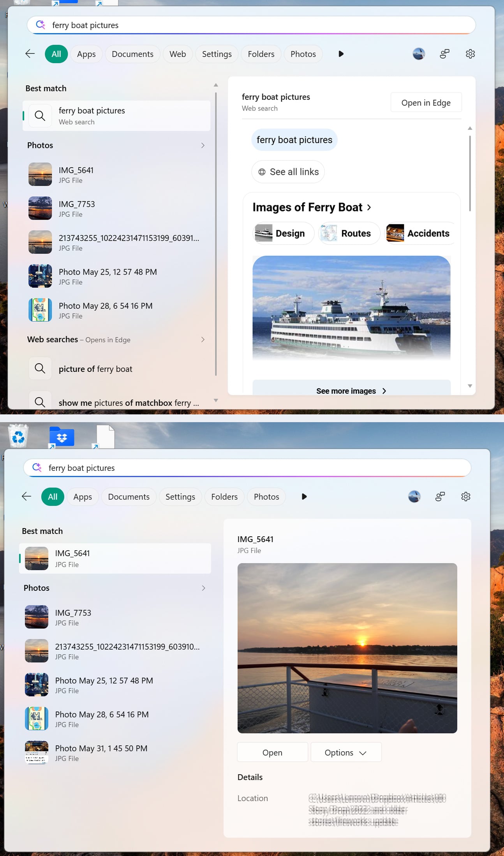Image resolution: width=504 pixels, height=856 pixels.
Task: Click the back arrow in the IMG_5641 preview window
Action: pos(26,497)
